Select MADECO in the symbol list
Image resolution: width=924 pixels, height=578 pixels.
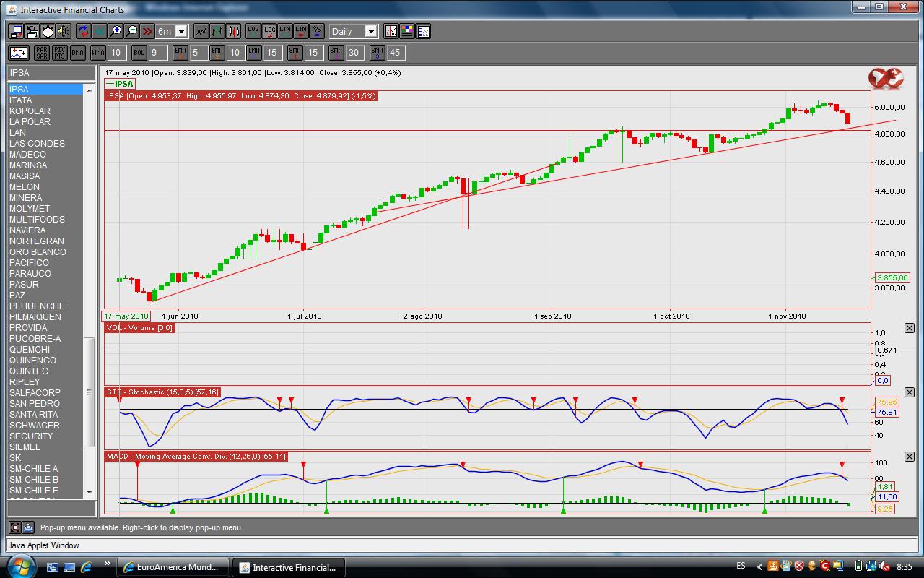click(x=46, y=155)
